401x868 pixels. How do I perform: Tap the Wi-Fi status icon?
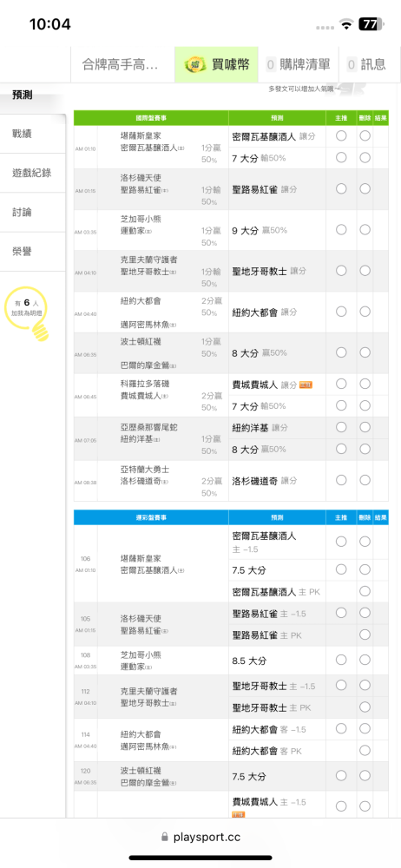pyautogui.click(x=347, y=24)
